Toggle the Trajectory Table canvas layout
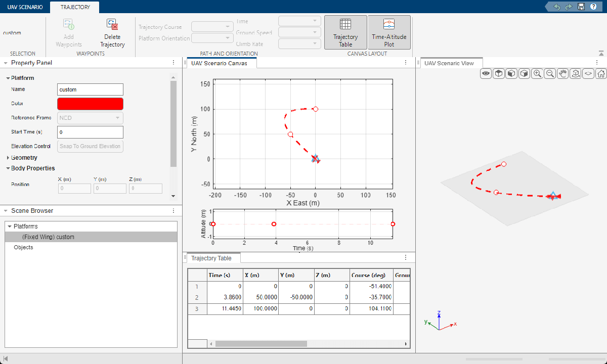607x364 pixels. point(345,32)
